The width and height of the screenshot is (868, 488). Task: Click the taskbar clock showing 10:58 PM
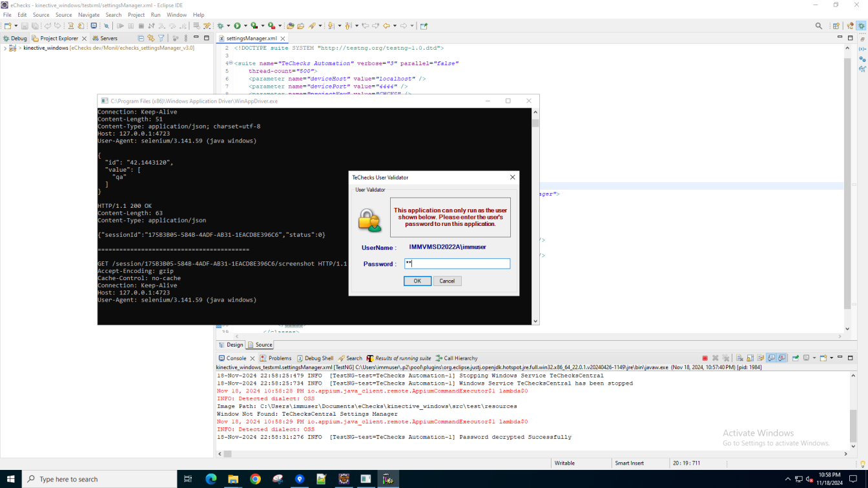coord(829,479)
